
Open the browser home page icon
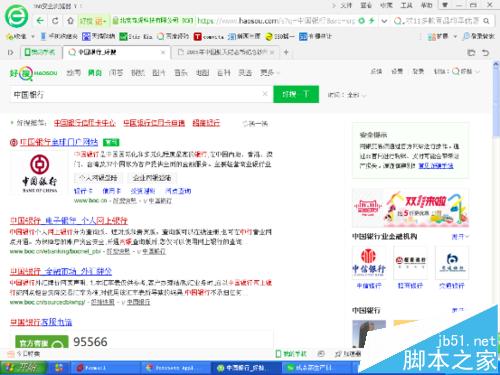tap(70, 21)
